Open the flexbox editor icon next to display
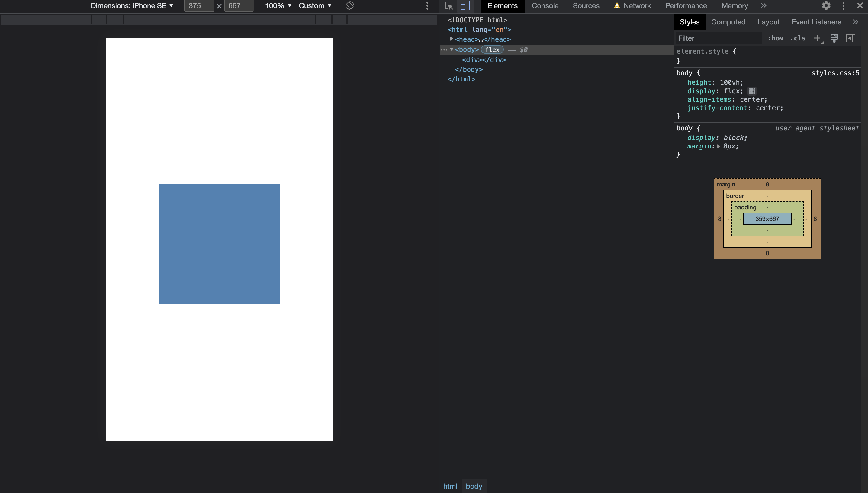868x493 pixels. (x=752, y=91)
